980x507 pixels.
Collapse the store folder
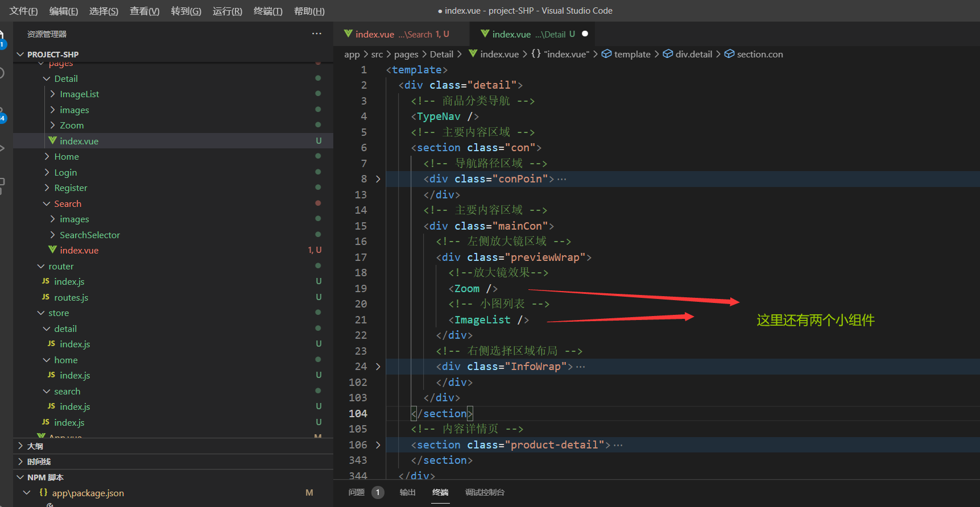[41, 313]
